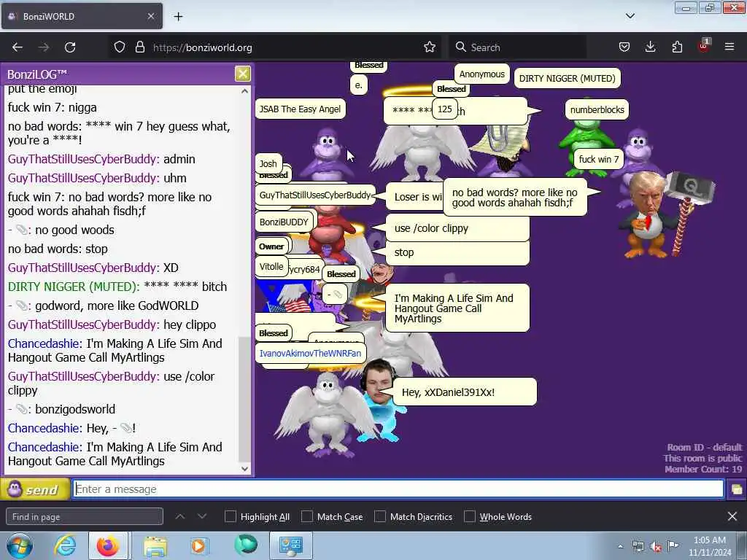Open the Windows Start orb

[20, 546]
